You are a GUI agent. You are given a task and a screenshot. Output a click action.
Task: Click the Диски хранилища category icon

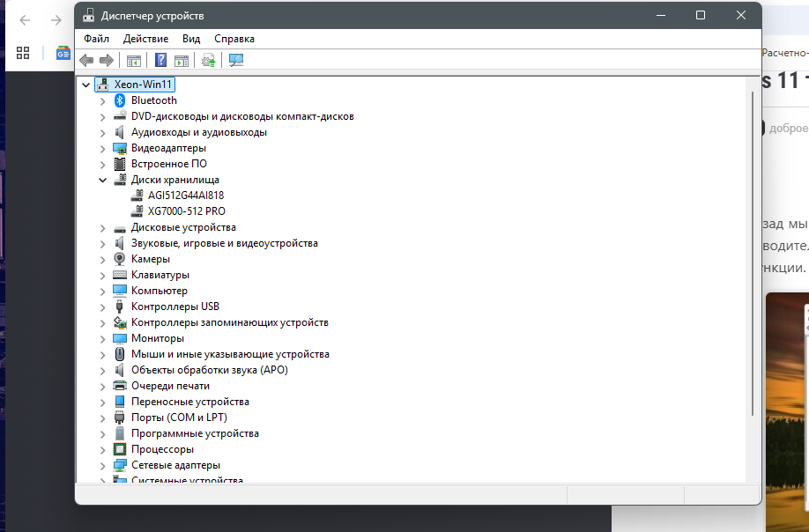[x=120, y=180]
